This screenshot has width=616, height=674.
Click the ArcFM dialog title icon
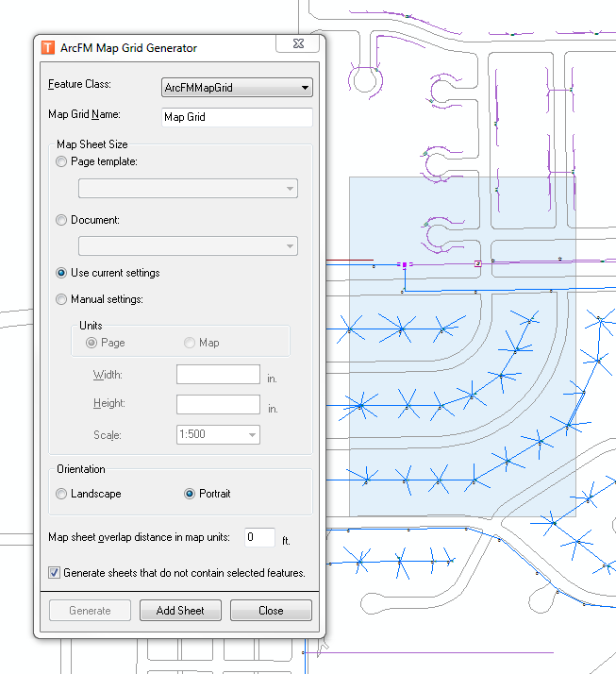pyautogui.click(x=48, y=47)
